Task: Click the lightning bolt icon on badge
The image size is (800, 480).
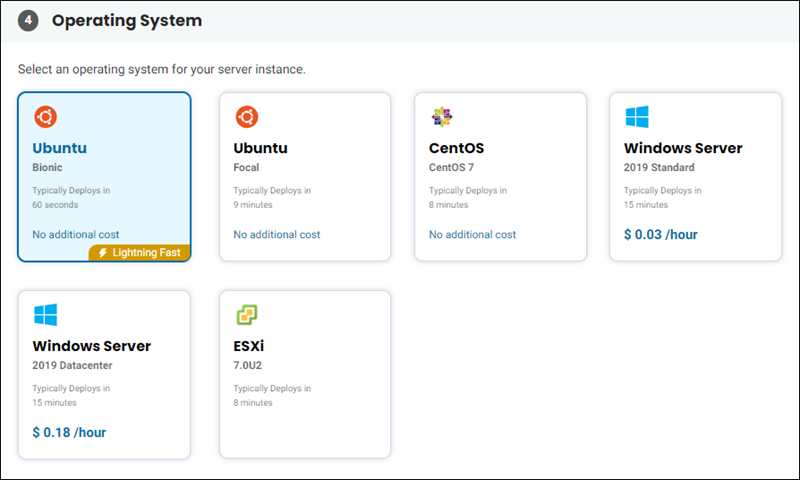Action: (x=103, y=253)
